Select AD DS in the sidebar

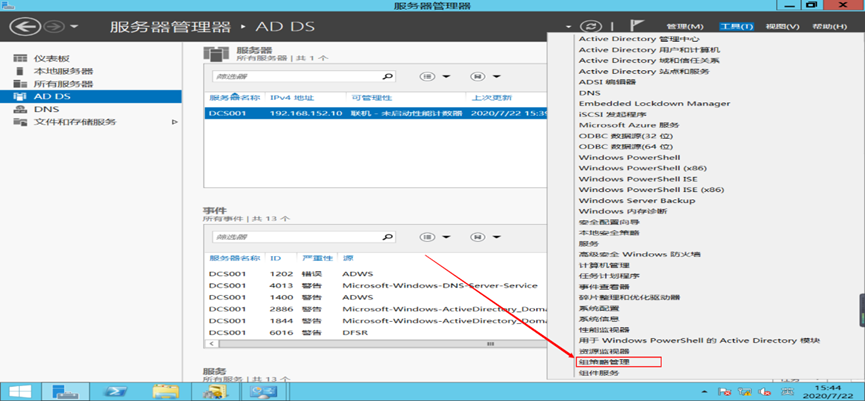coord(90,97)
